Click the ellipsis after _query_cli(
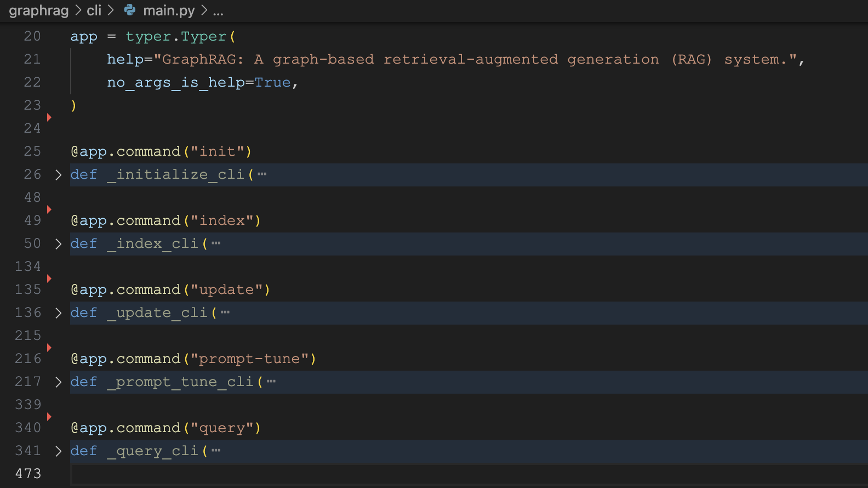Viewport: 868px width, 488px height. [216, 451]
